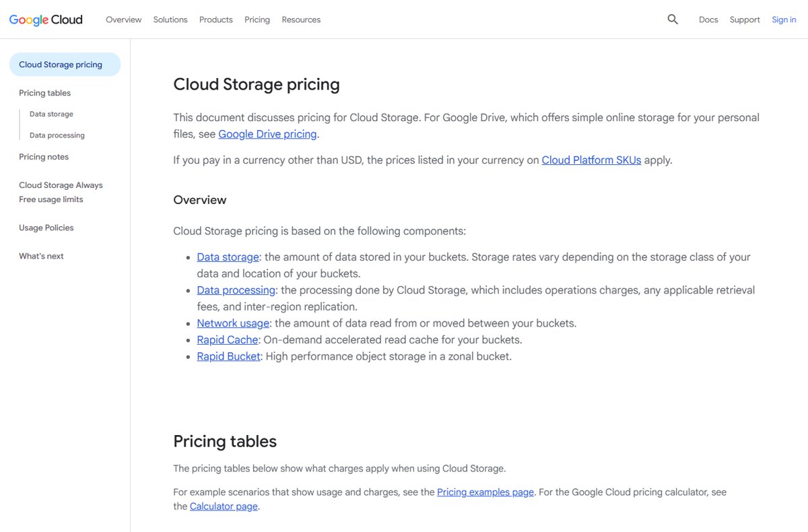Screen dimensions: 808x532
Task: Go to Usage Policies in sidebar
Action: [x=46, y=228]
